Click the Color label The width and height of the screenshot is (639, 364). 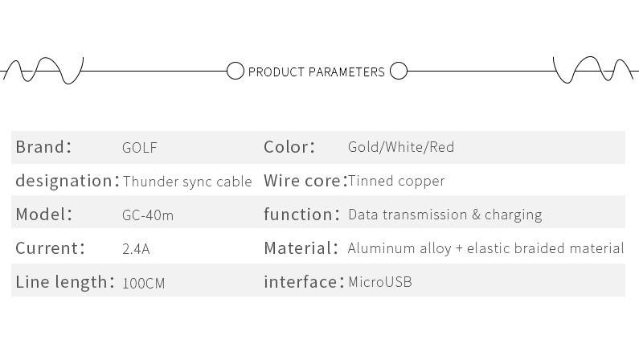coord(289,147)
